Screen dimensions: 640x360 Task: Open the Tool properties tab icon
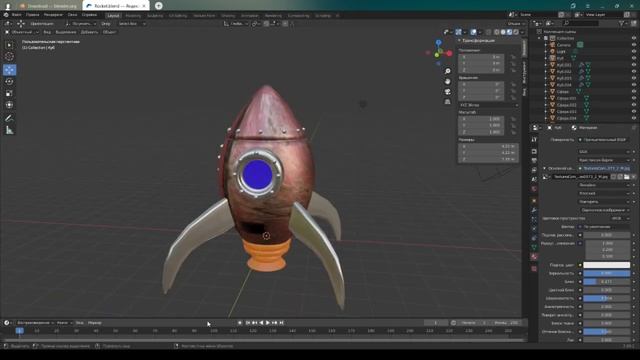[534, 140]
